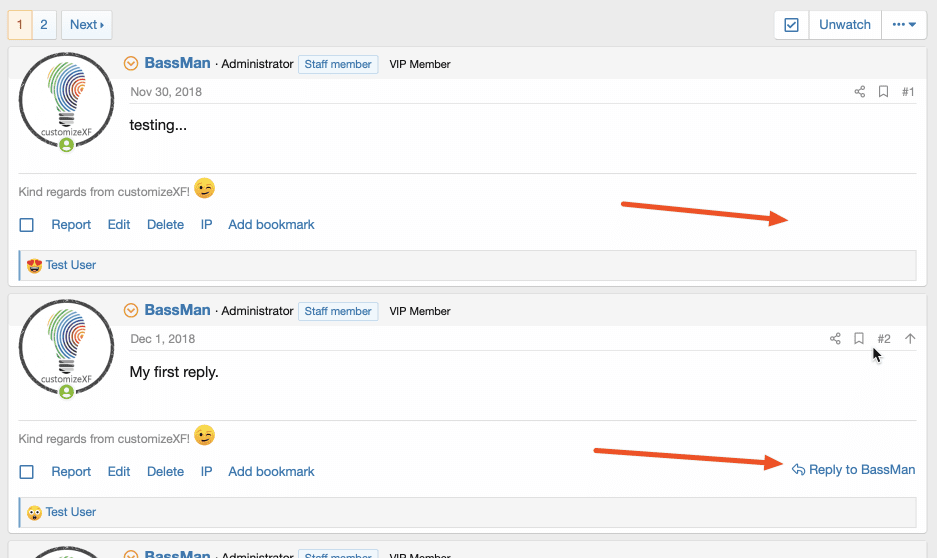Expand user menu chevron next to BassMan in post #2
The width and height of the screenshot is (937, 558).
131,311
